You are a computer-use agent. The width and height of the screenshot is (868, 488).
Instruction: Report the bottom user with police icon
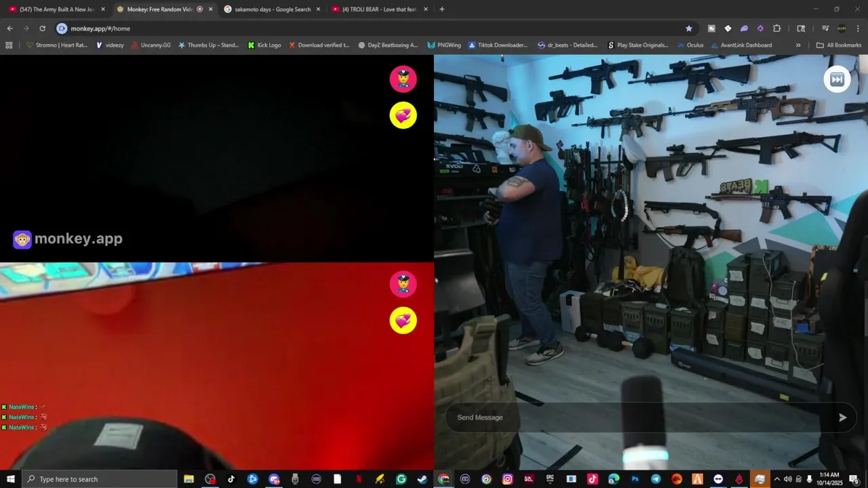click(403, 284)
